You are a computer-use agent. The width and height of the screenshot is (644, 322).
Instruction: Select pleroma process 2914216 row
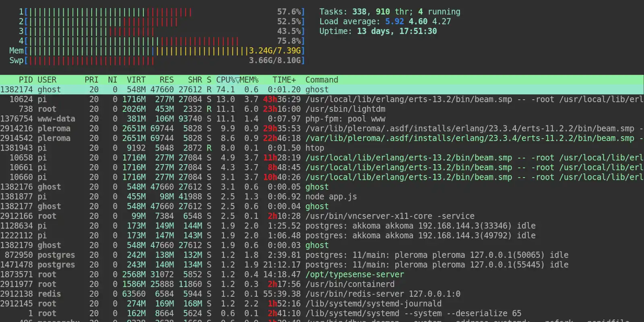click(322, 128)
